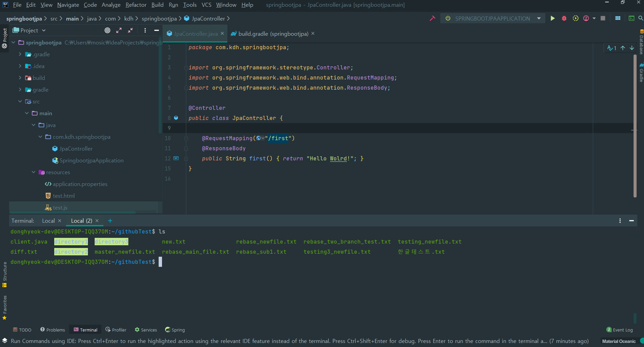Expand all in the Project tree

coord(119,30)
